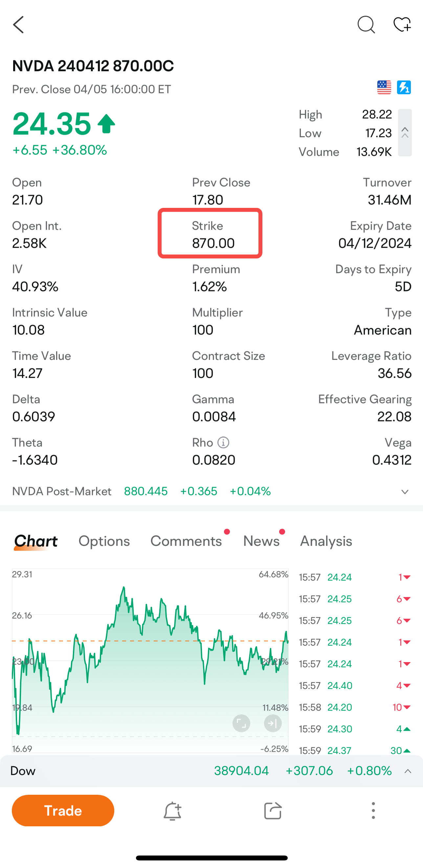Tap the orange Trade button

click(63, 811)
